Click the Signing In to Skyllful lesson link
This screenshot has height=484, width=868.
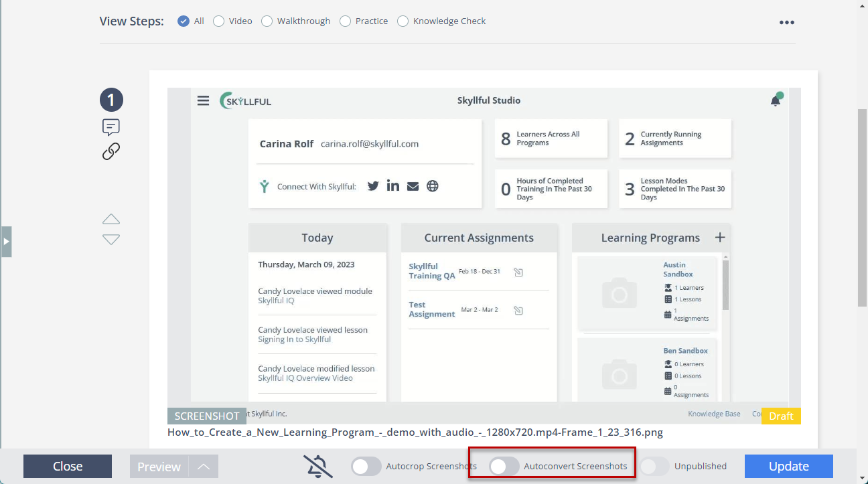[x=295, y=339]
